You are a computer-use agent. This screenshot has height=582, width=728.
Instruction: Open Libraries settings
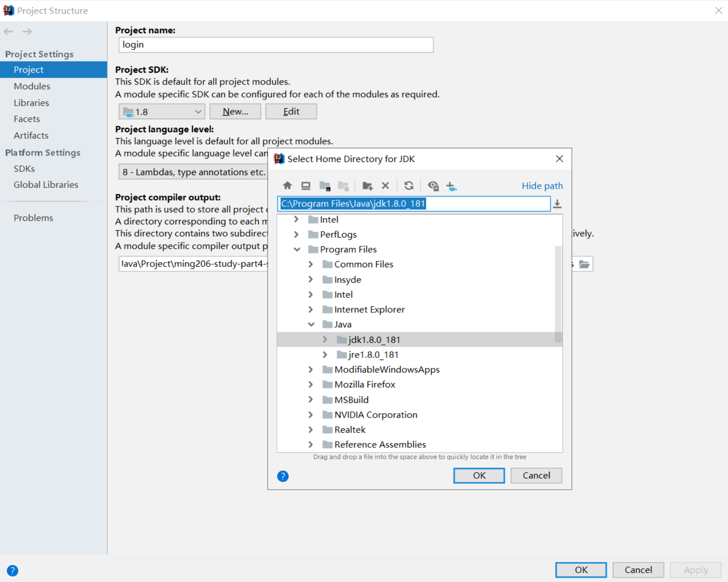click(31, 103)
